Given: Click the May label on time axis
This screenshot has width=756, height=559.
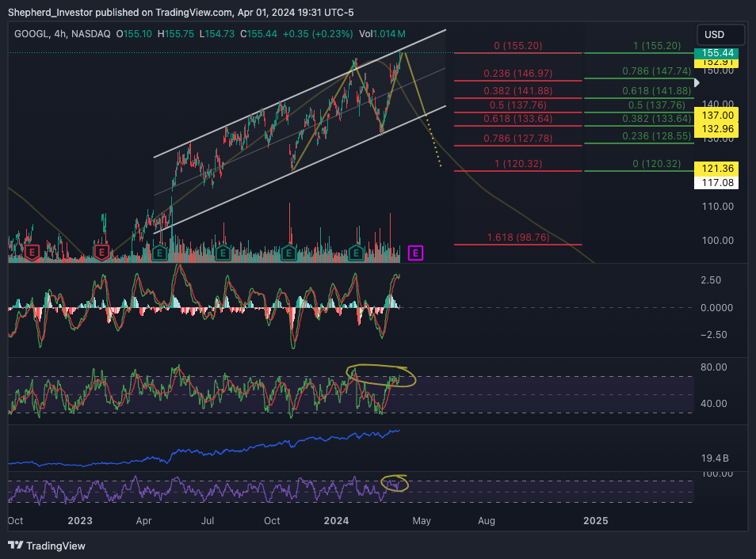Looking at the screenshot, I should (x=422, y=521).
